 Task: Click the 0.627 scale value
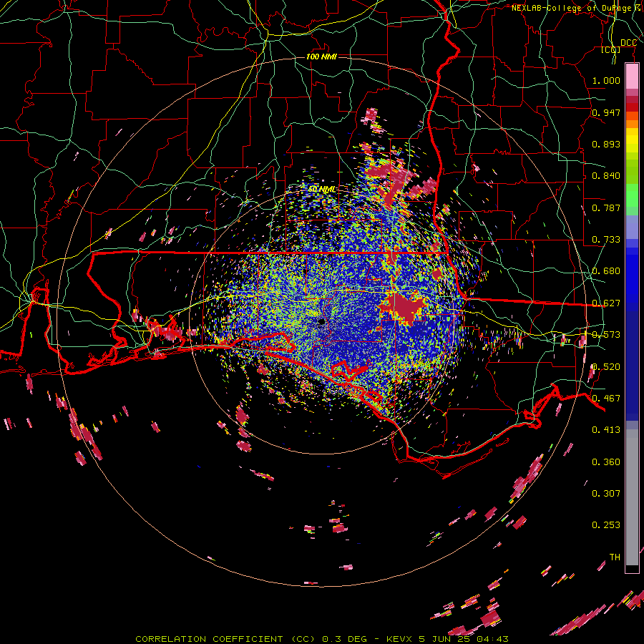(x=606, y=303)
